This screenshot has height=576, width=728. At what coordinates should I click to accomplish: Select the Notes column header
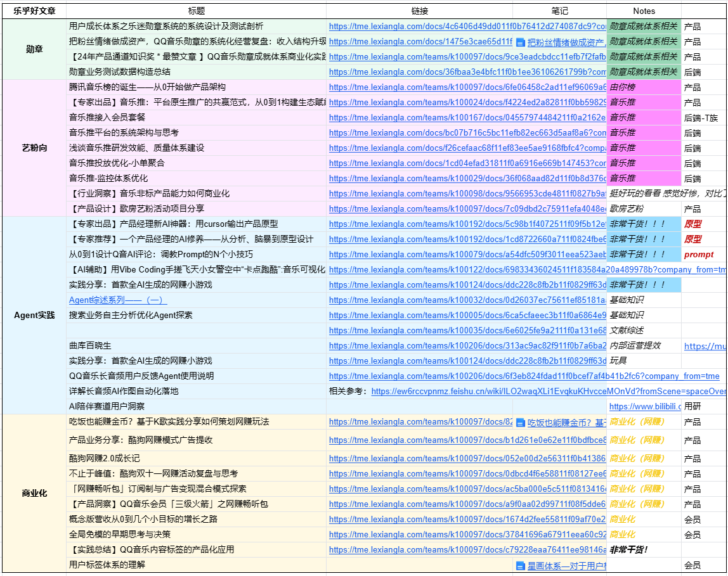644,11
